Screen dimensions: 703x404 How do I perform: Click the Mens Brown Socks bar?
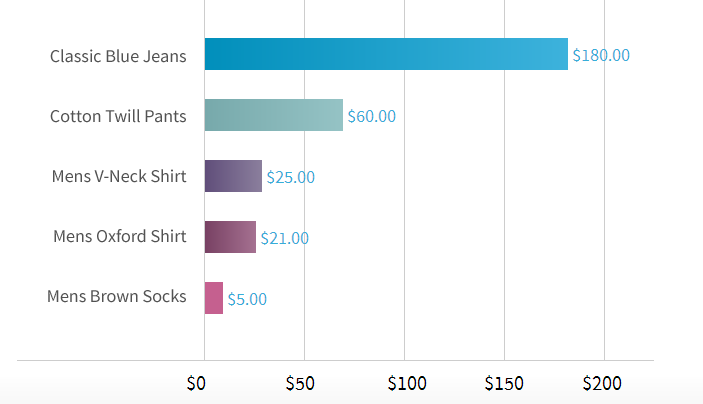click(x=214, y=298)
